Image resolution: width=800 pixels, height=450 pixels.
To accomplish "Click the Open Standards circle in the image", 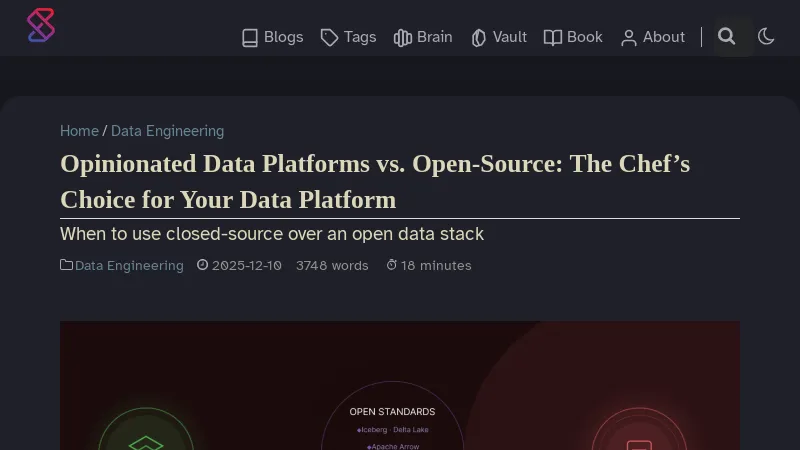I will pos(392,420).
